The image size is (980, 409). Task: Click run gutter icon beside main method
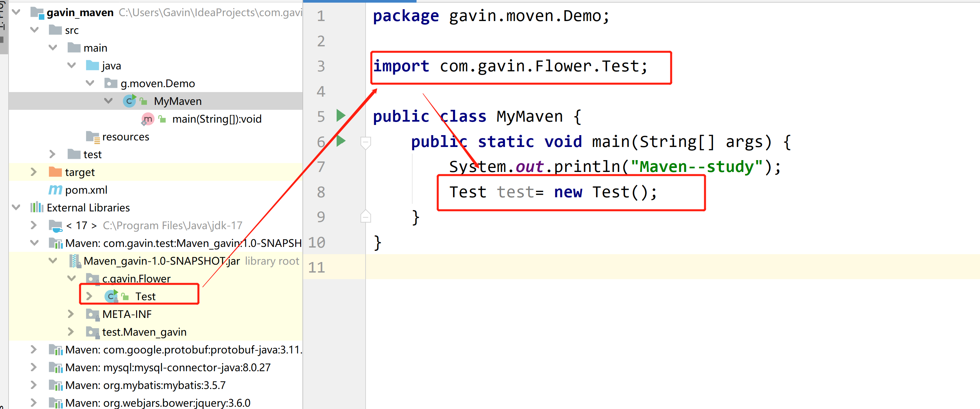pyautogui.click(x=341, y=141)
